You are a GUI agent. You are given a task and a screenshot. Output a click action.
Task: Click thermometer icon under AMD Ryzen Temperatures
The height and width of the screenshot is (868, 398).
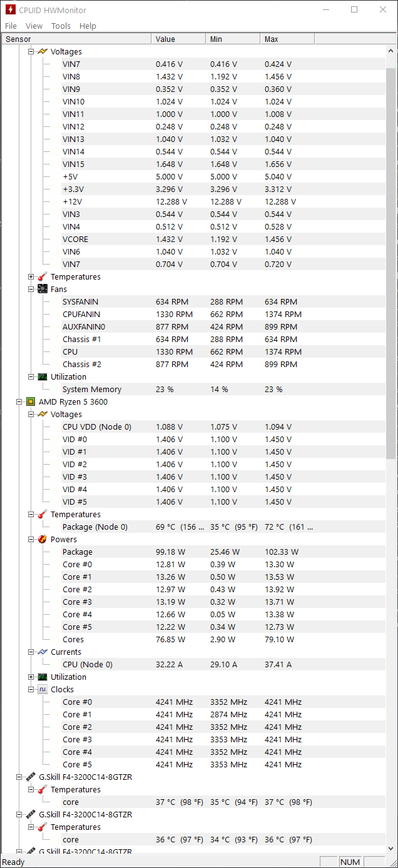coord(43,514)
